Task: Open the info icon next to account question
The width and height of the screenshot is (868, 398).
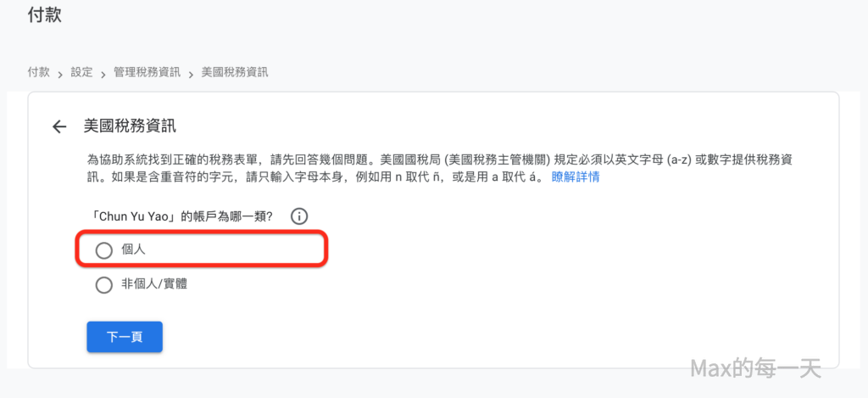Action: click(x=298, y=216)
